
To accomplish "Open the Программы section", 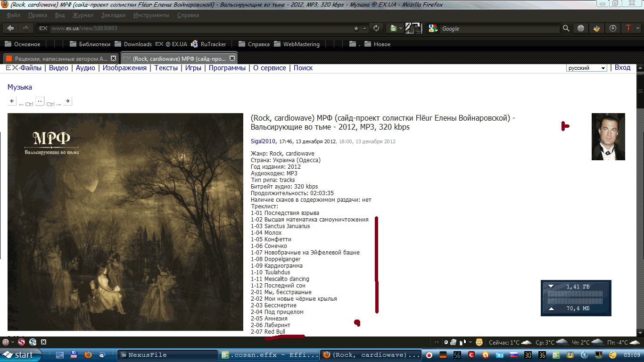I will [x=227, y=68].
